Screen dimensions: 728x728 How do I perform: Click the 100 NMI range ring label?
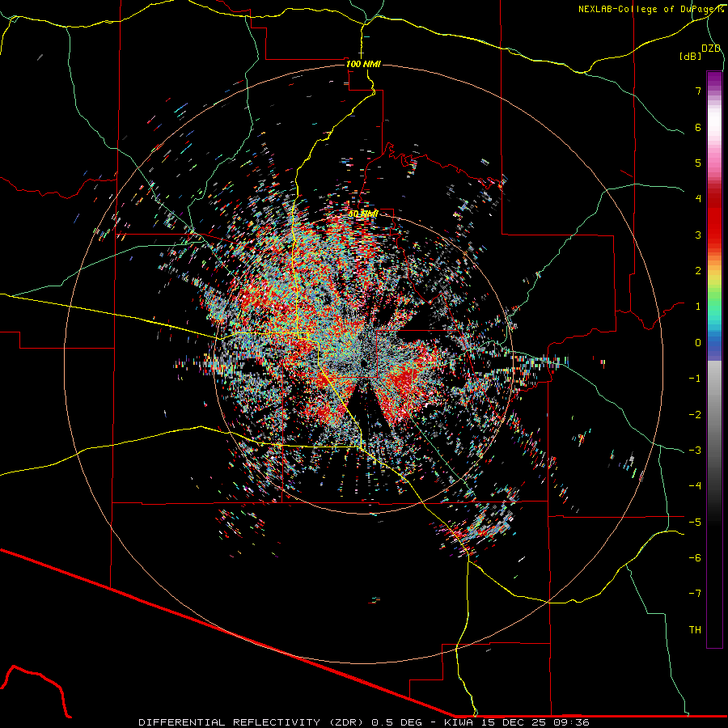point(363,64)
